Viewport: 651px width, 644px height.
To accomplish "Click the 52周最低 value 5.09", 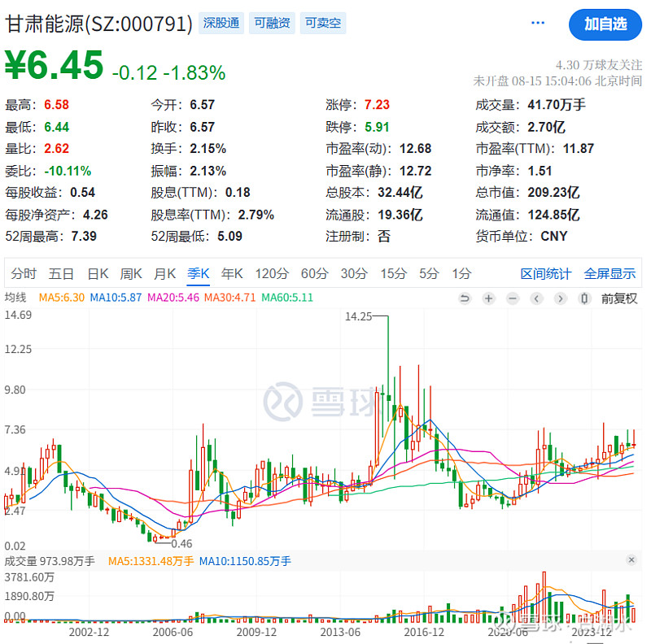I will (x=229, y=237).
